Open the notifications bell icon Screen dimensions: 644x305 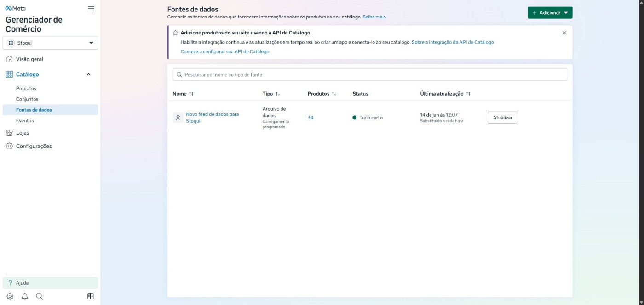coord(25,296)
